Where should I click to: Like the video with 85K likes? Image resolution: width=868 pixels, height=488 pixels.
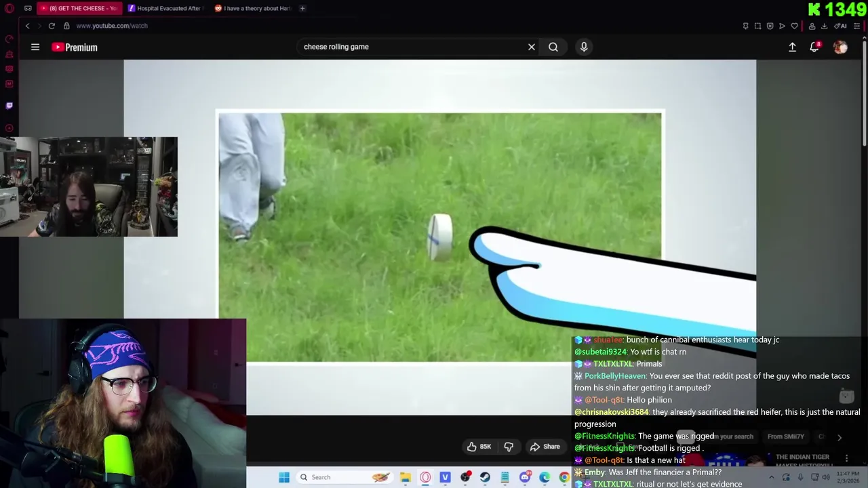479,447
